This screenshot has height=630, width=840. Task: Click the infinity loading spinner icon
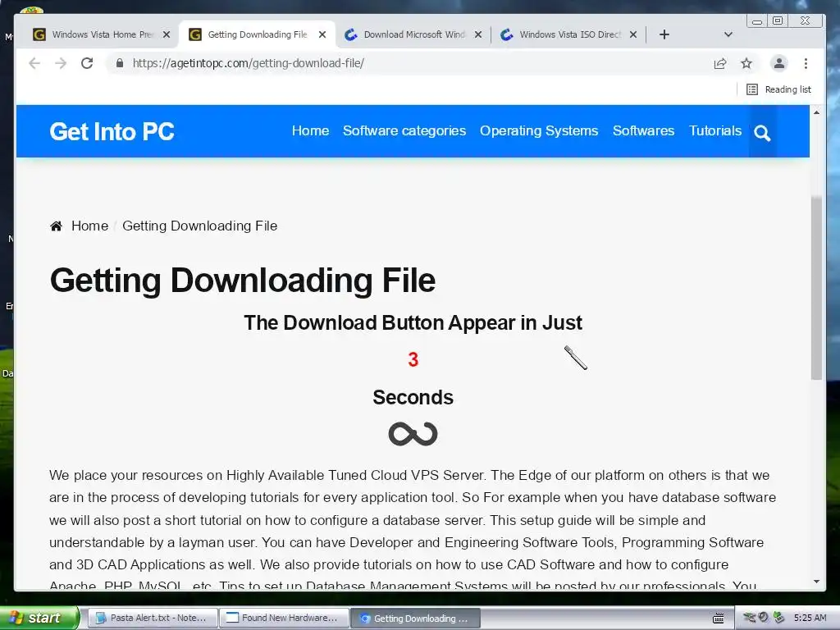[413, 434]
